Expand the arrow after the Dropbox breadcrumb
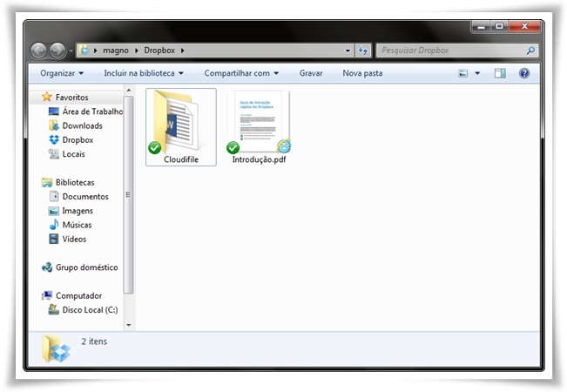567x392 pixels. coord(183,51)
